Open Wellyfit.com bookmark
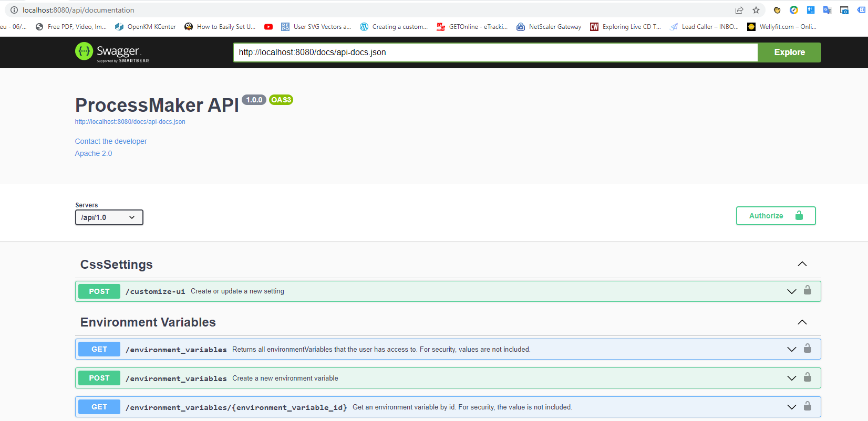Screen dimensions: 868x421 pyautogui.click(x=782, y=27)
